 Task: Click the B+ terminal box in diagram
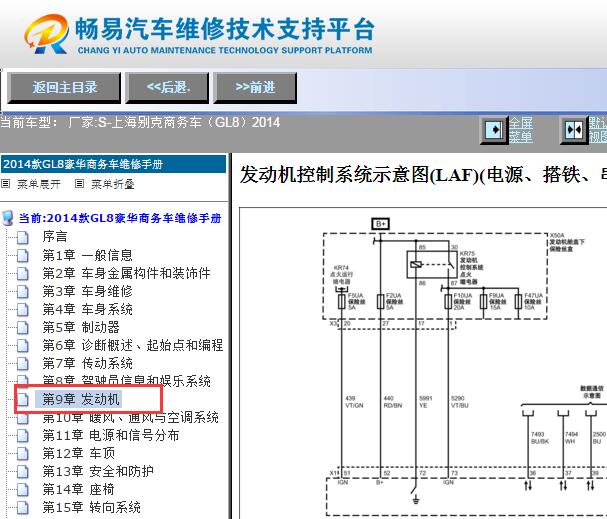click(x=381, y=224)
